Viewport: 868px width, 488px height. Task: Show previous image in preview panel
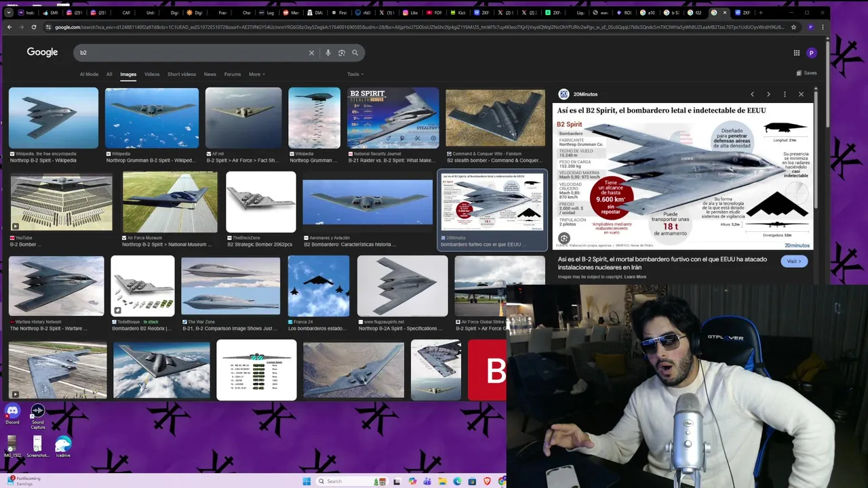point(752,94)
